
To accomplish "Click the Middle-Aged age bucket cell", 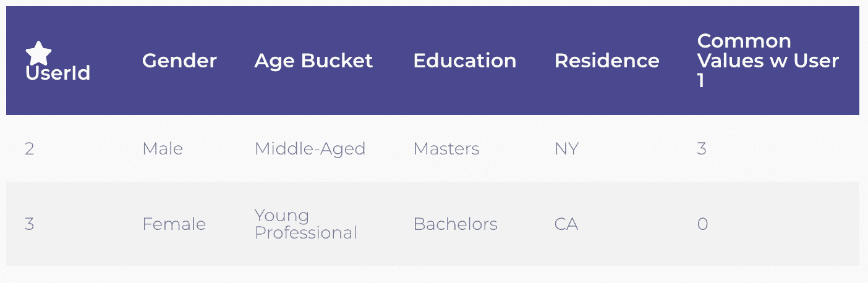I will tap(310, 149).
